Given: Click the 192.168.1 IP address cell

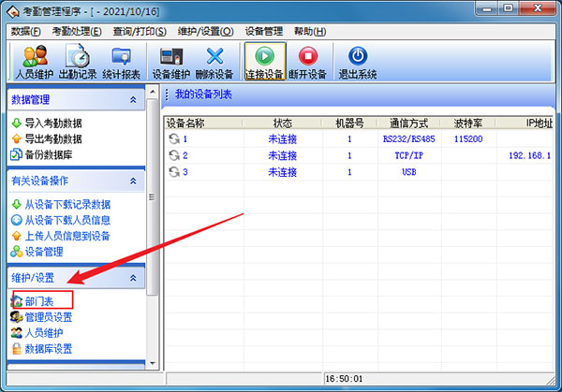Looking at the screenshot, I should [530, 155].
